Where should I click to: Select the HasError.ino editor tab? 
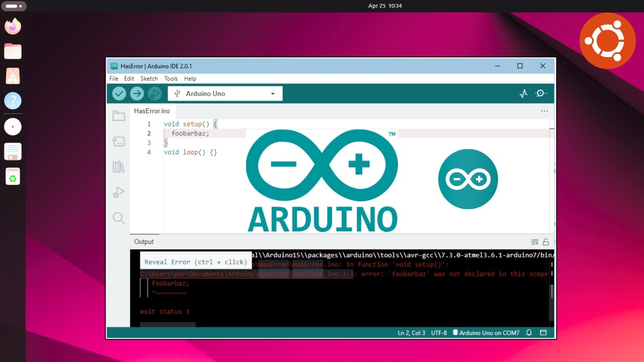(152, 111)
